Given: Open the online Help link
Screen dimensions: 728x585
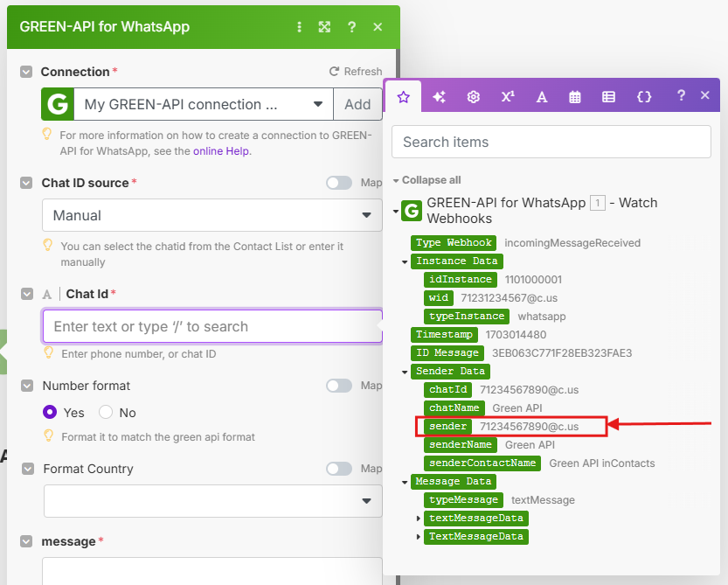Looking at the screenshot, I should (221, 151).
